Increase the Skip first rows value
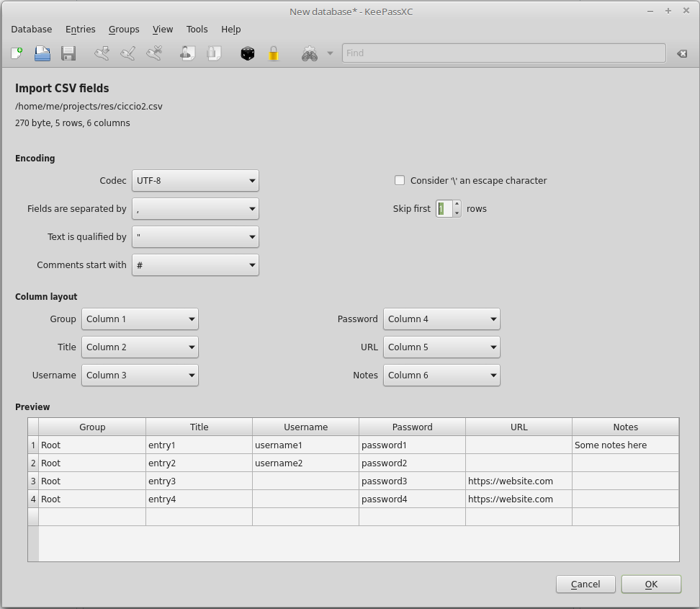 tap(457, 205)
